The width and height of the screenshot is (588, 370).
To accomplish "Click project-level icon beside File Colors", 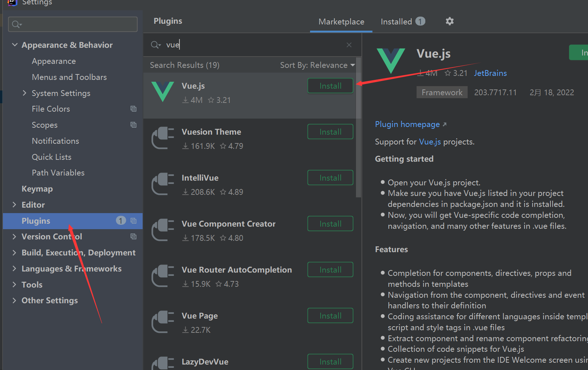I will (x=134, y=109).
